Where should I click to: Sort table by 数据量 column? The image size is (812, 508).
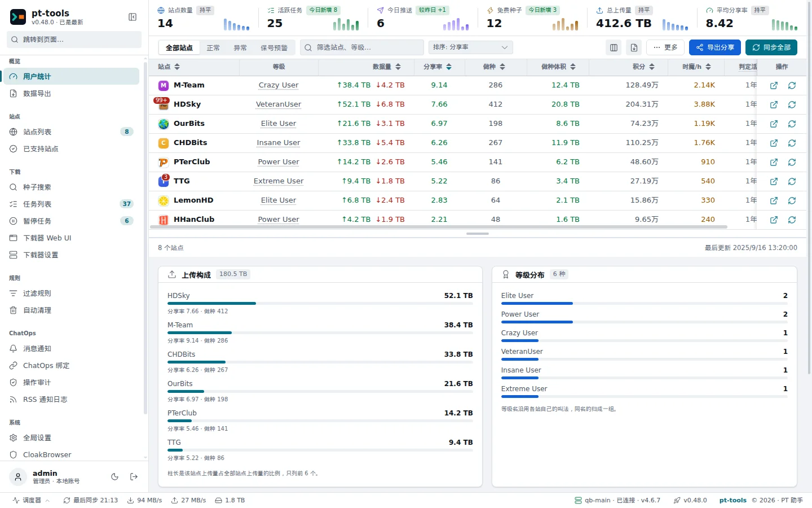click(387, 67)
